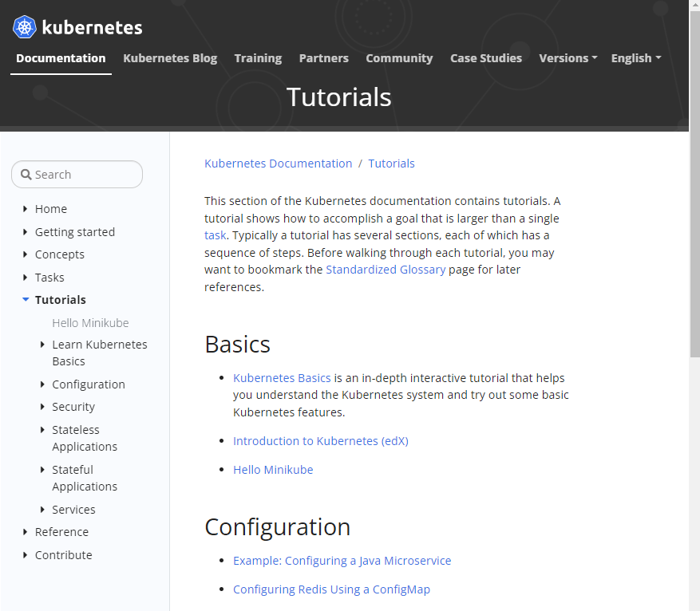This screenshot has width=700, height=611.
Task: Expand the Services sidebar arrow
Action: pos(42,510)
